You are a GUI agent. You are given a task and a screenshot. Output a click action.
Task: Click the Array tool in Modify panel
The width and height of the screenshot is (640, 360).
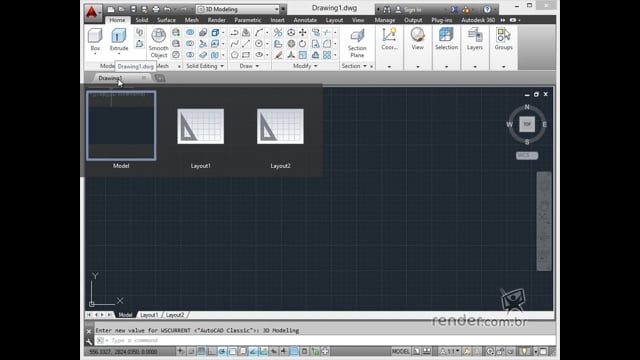[327, 55]
